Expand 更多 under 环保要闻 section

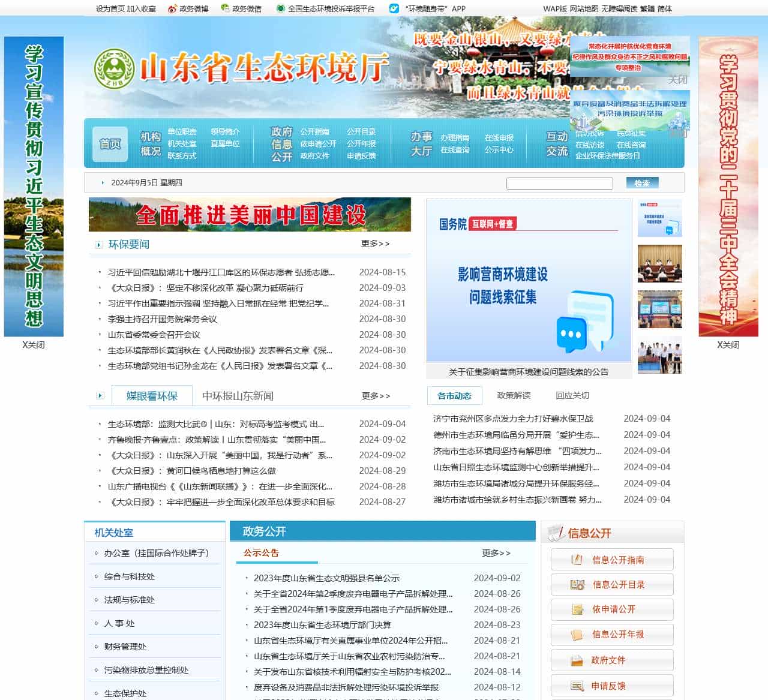376,243
